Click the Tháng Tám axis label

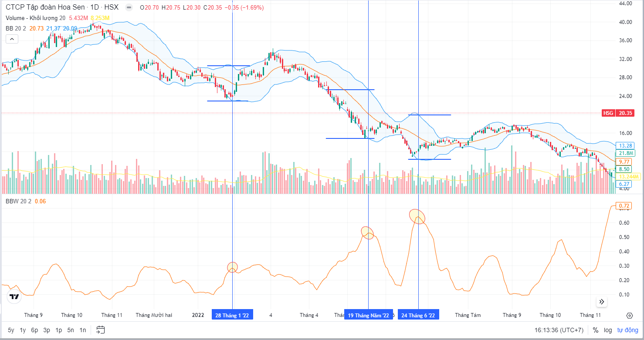468,315
